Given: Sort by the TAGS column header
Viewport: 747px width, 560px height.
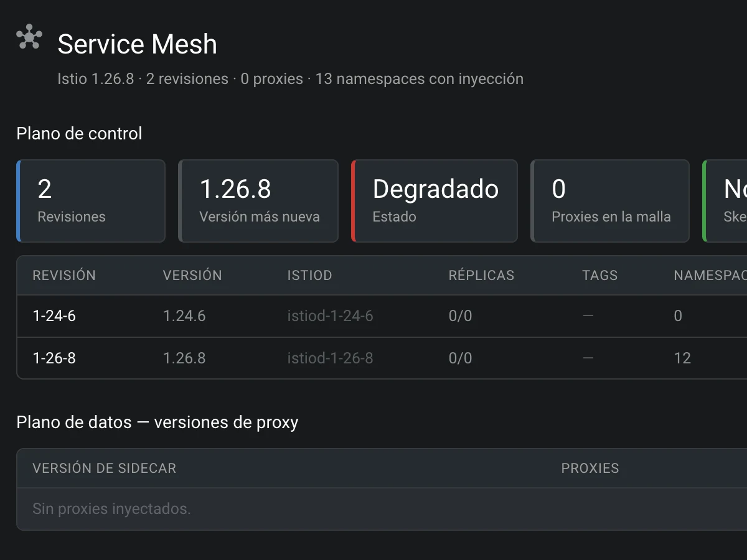Looking at the screenshot, I should [x=599, y=275].
